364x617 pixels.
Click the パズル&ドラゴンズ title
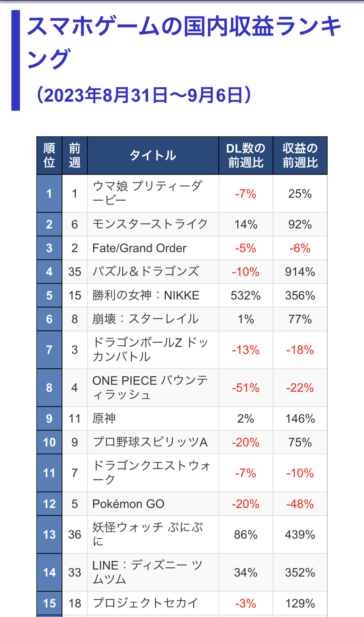click(146, 272)
